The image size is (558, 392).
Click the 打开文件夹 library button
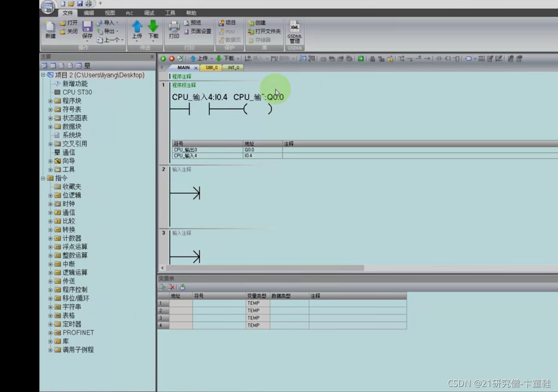(264, 31)
